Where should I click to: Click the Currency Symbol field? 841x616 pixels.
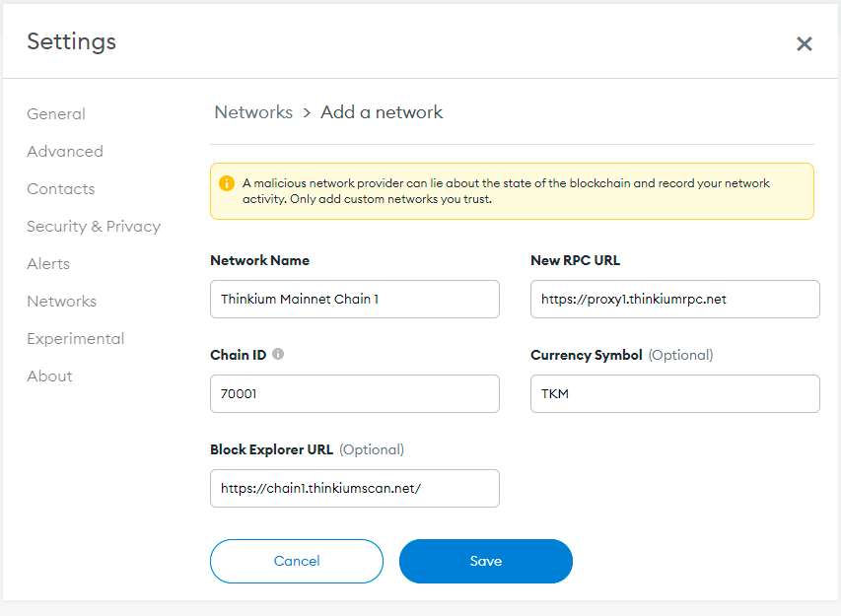coord(675,393)
